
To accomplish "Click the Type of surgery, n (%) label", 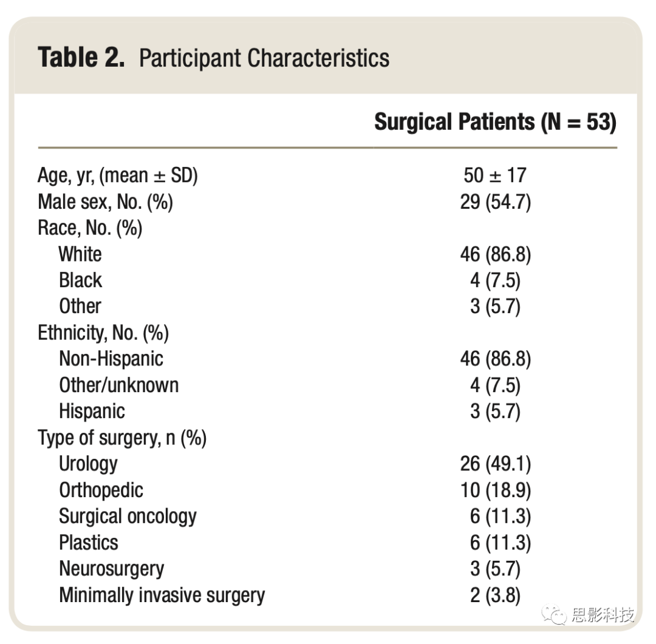I will coord(122,438).
